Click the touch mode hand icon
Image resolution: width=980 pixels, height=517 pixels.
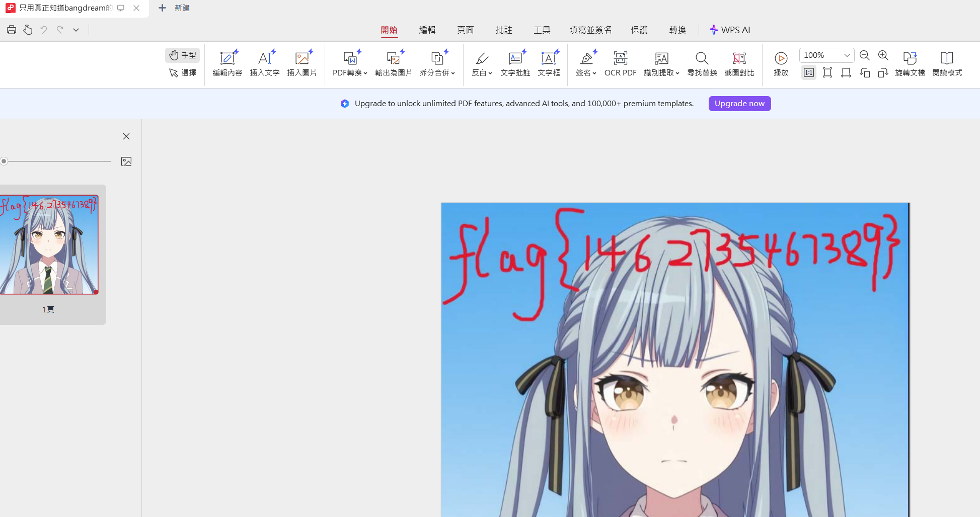[x=28, y=30]
